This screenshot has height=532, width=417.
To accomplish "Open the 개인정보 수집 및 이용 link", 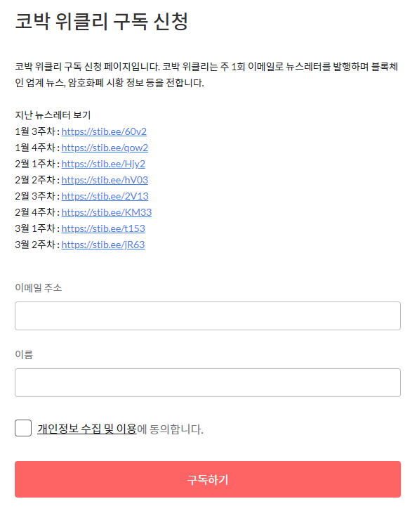I will pyautogui.click(x=87, y=429).
